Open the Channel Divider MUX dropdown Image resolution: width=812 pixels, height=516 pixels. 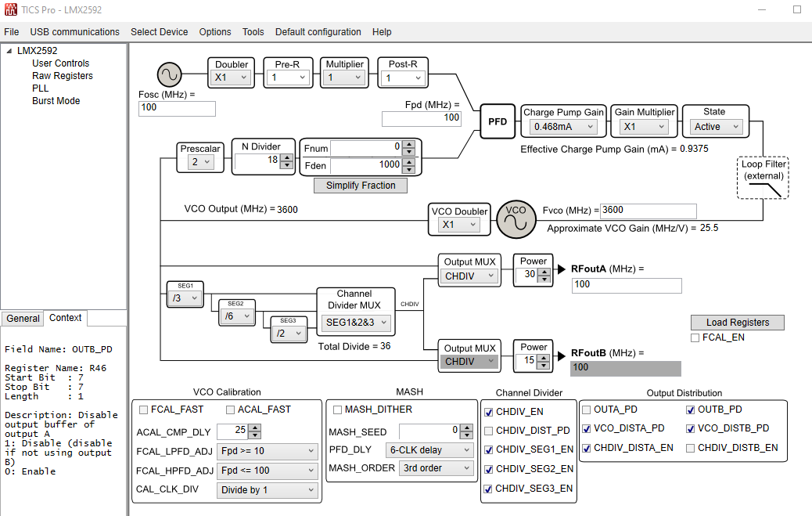[356, 323]
